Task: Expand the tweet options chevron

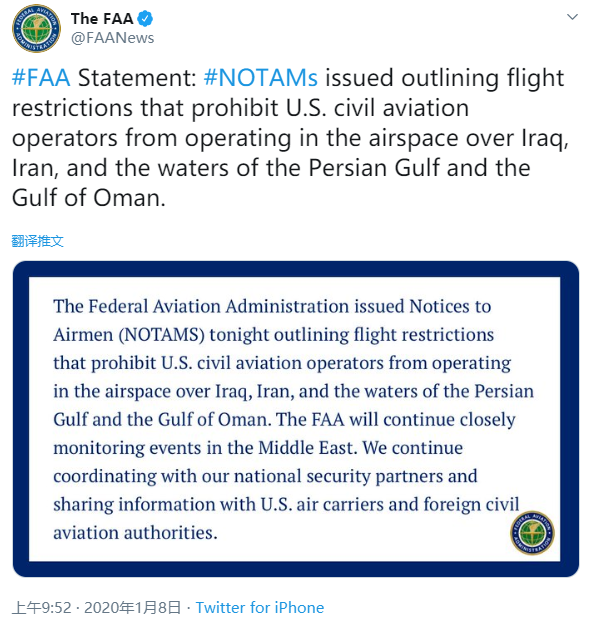Action: pos(572,17)
